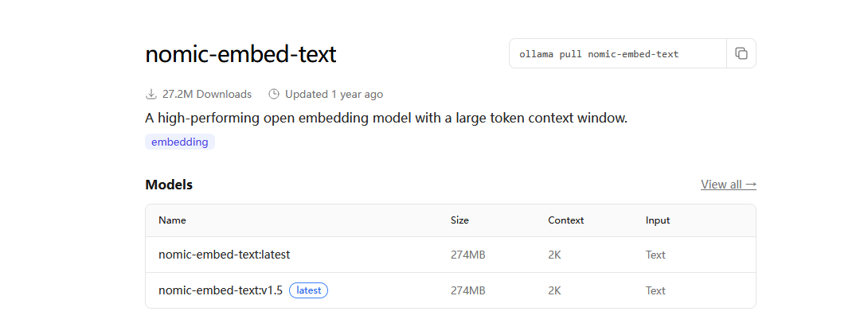Click 2K context in v1.5 row
Image resolution: width=868 pixels, height=327 pixels.
(x=554, y=290)
